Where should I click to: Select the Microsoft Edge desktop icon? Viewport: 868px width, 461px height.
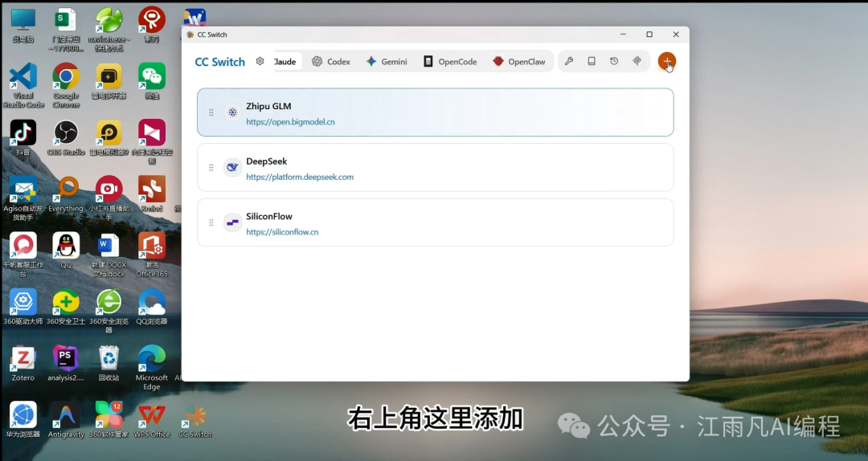152,368
